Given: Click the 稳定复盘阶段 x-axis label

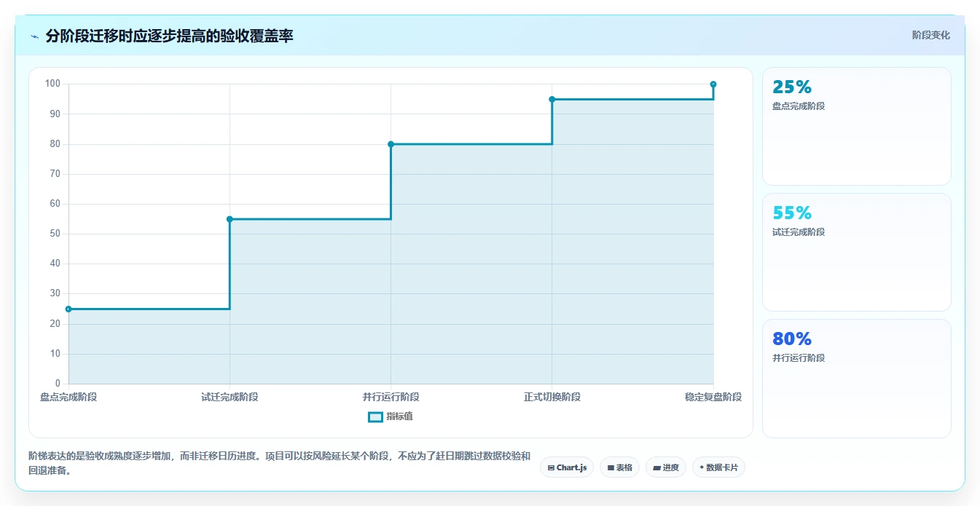Looking at the screenshot, I should [x=713, y=397].
